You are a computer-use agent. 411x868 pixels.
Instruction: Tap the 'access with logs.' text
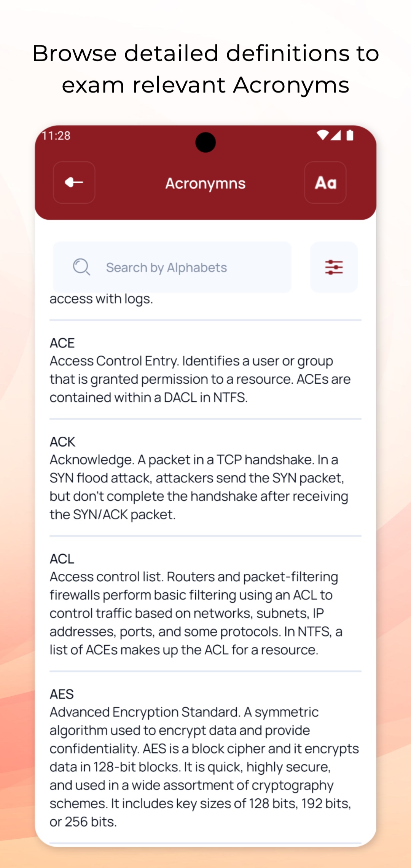pyautogui.click(x=101, y=299)
